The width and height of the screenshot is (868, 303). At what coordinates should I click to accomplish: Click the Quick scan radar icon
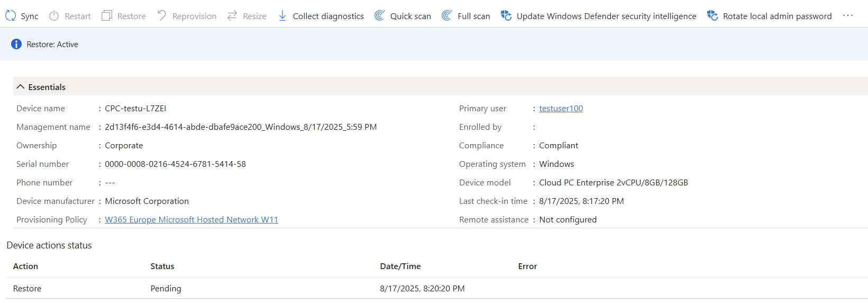pos(379,16)
